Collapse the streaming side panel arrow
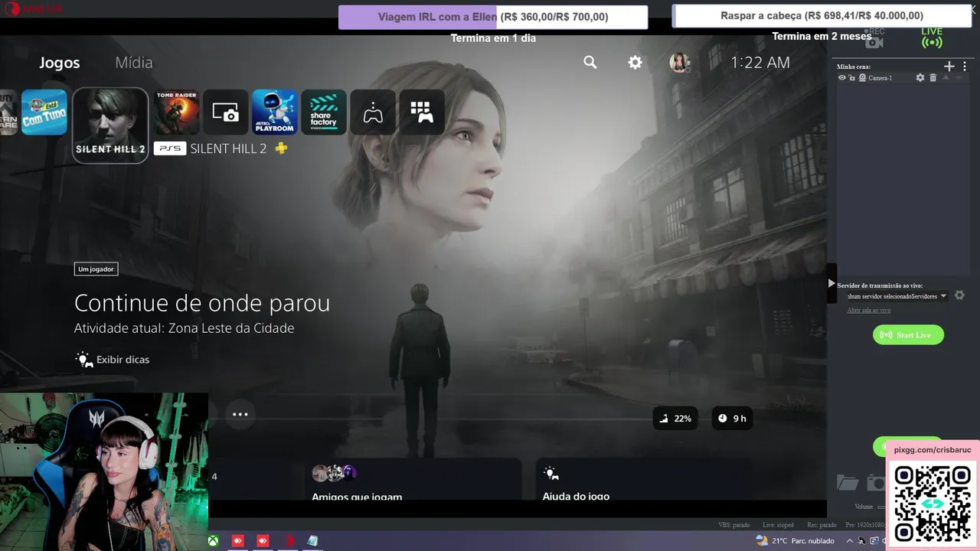The height and width of the screenshot is (551, 980). [x=831, y=283]
